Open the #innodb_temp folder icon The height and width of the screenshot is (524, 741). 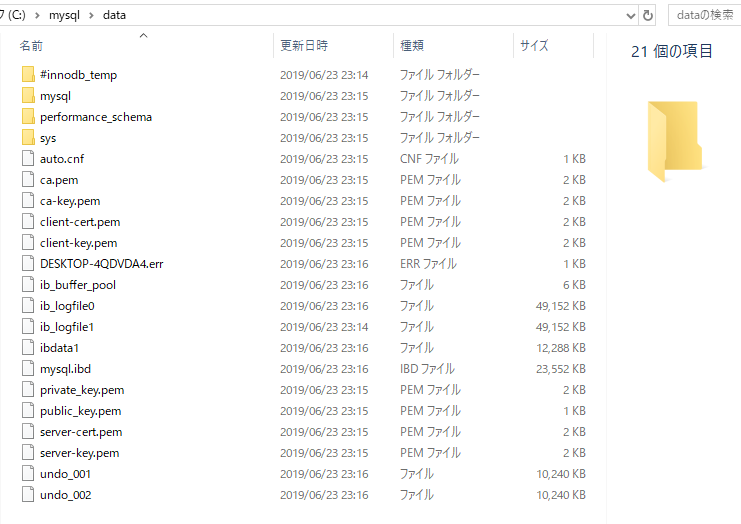coord(28,74)
